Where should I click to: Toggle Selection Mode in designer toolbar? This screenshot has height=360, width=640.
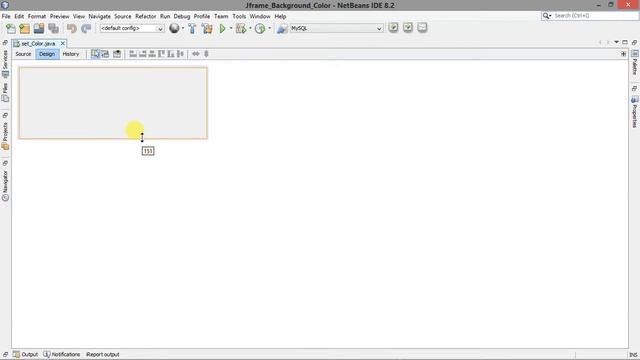tap(95, 54)
